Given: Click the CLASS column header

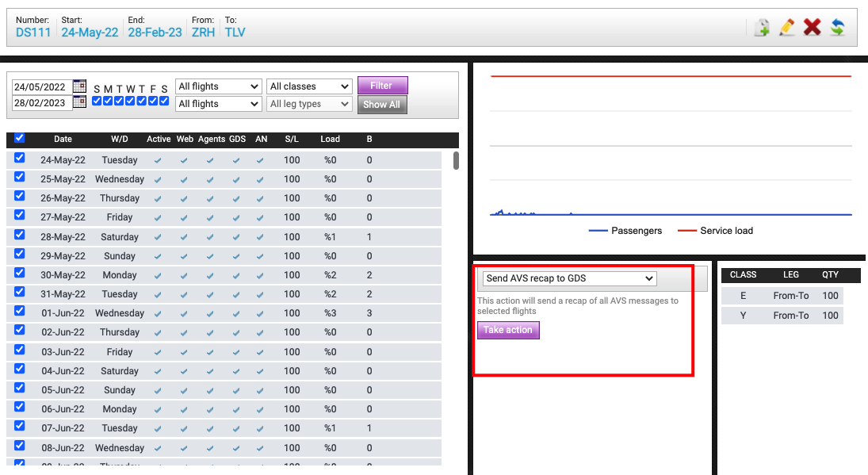Looking at the screenshot, I should tap(743, 274).
